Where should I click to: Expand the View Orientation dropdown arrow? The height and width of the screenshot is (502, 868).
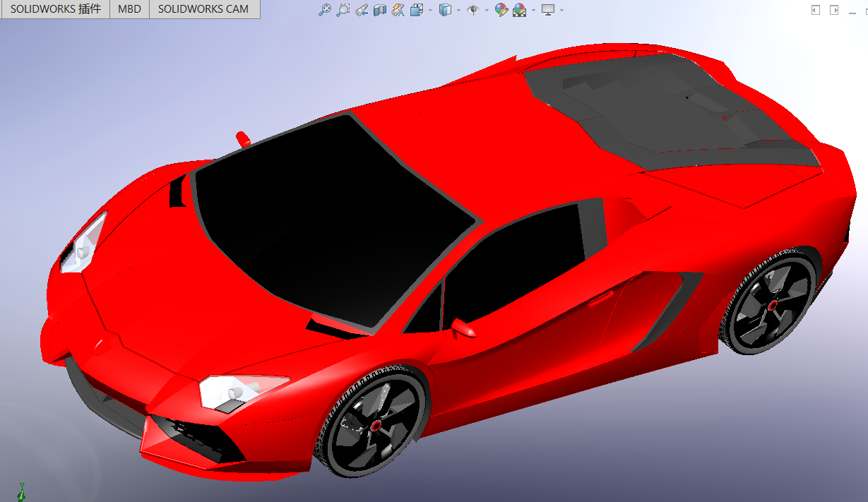[x=430, y=10]
